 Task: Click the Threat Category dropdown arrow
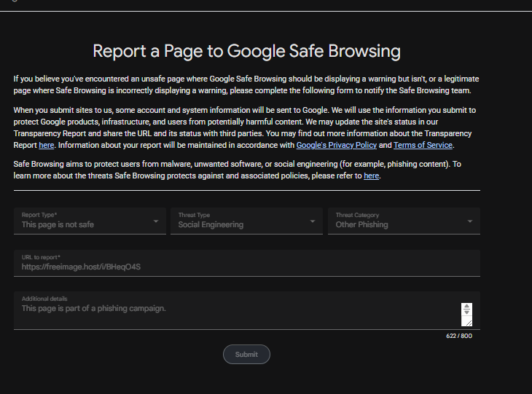[x=470, y=221]
